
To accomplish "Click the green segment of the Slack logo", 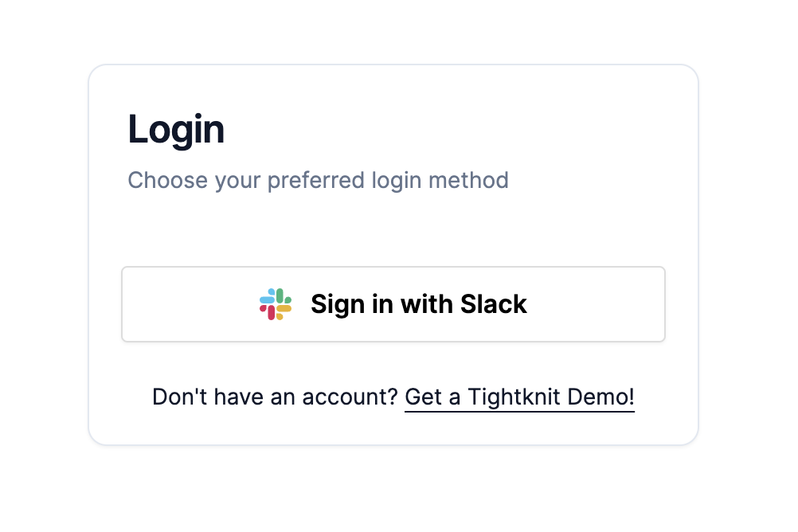I will pos(280,295).
